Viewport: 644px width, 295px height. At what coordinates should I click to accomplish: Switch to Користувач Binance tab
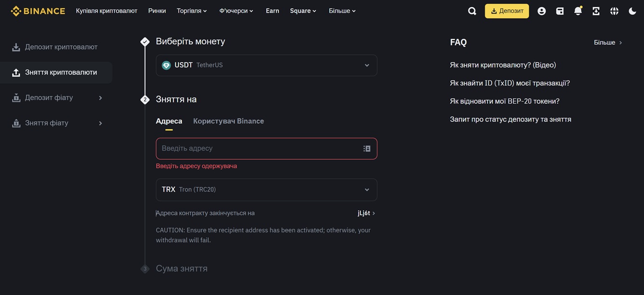pos(228,121)
